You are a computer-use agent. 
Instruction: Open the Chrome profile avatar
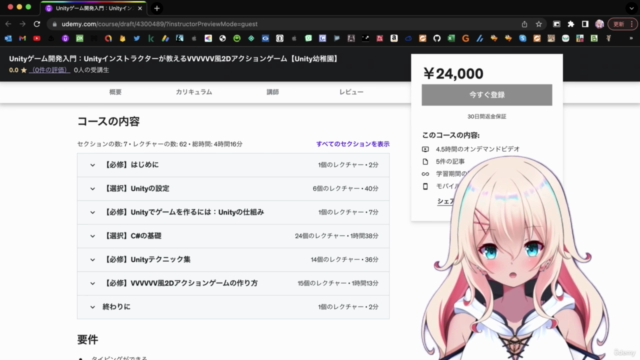pyautogui.click(x=599, y=24)
